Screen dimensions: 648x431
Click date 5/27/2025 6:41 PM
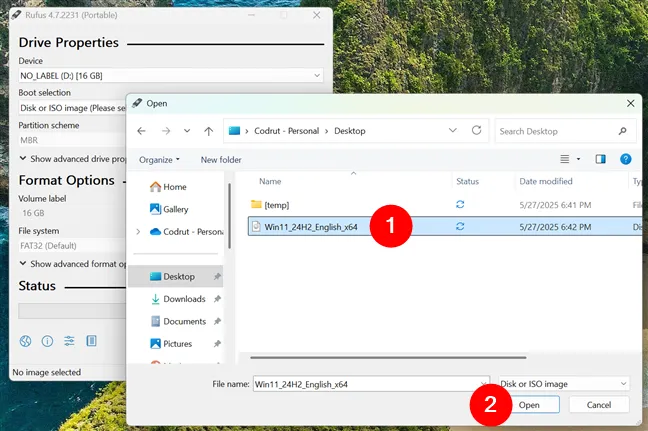555,205
